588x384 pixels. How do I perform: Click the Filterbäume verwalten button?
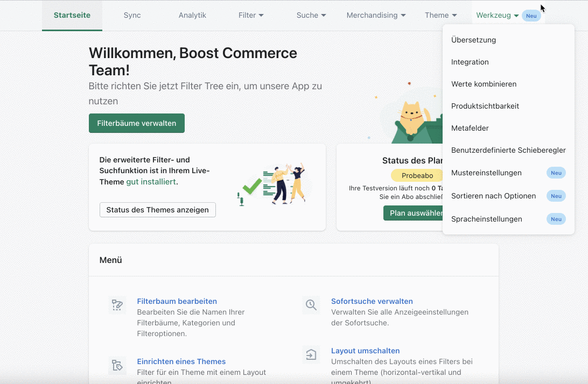(137, 123)
